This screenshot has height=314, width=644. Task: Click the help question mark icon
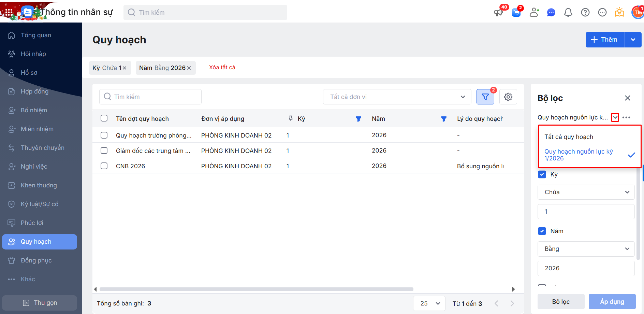585,13
